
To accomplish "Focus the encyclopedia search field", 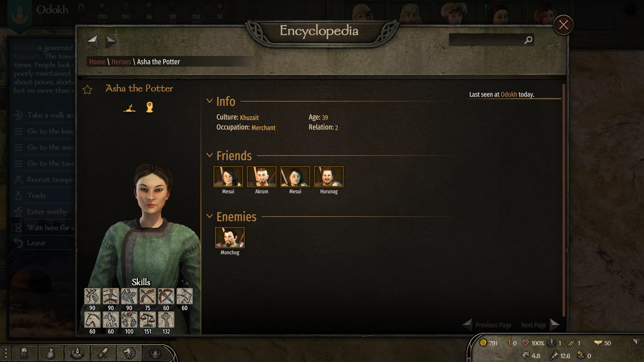I will [486, 40].
